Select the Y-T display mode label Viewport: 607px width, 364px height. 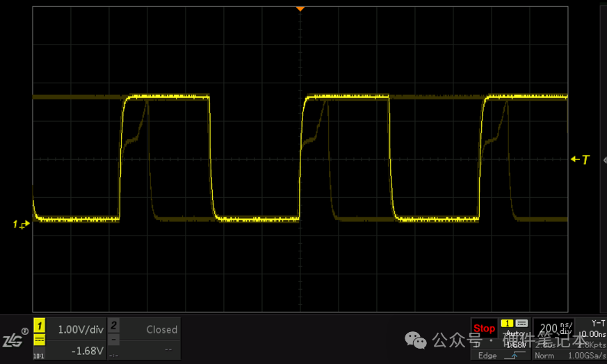tap(598, 324)
